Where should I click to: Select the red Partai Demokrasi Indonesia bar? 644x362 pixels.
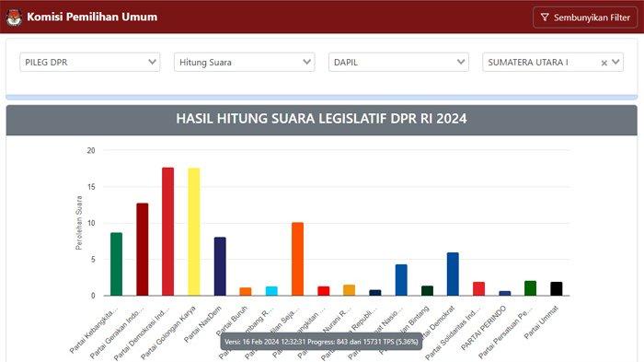point(168,231)
